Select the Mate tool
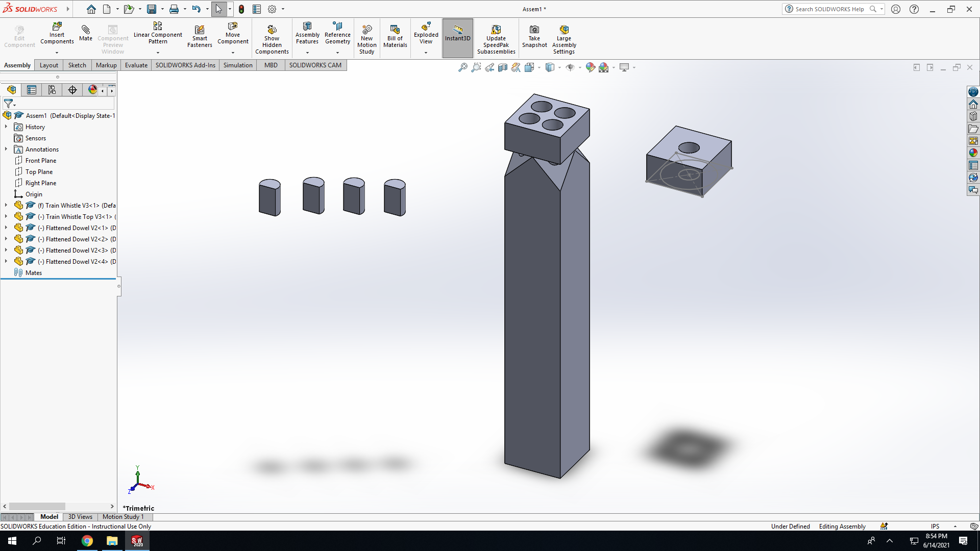The height and width of the screenshot is (551, 980). click(x=86, y=33)
